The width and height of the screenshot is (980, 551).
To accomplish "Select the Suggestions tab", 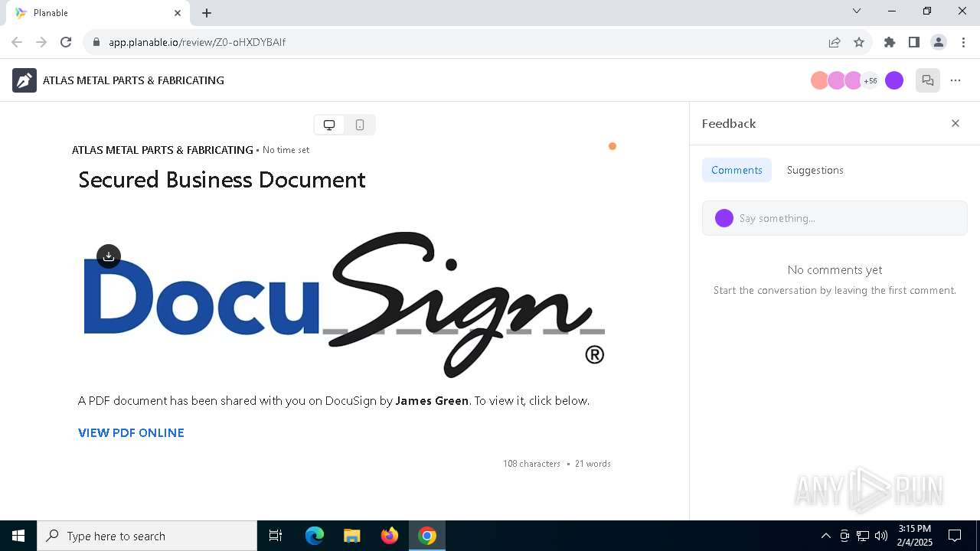I will point(815,170).
